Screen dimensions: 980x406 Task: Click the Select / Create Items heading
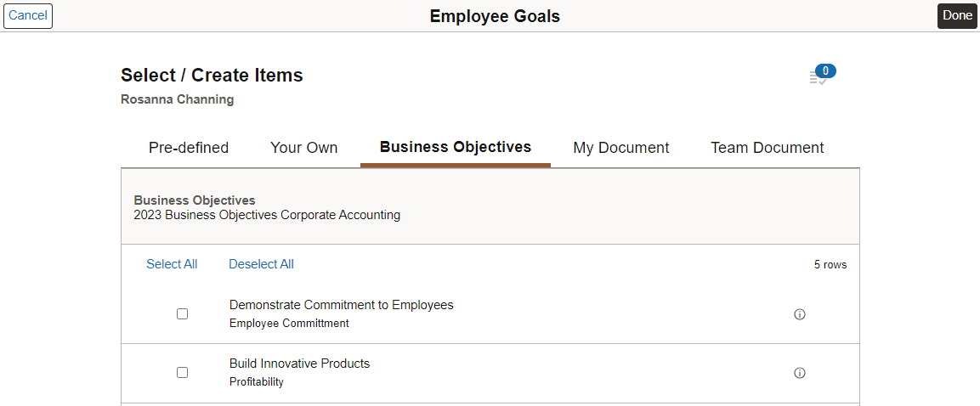[212, 76]
